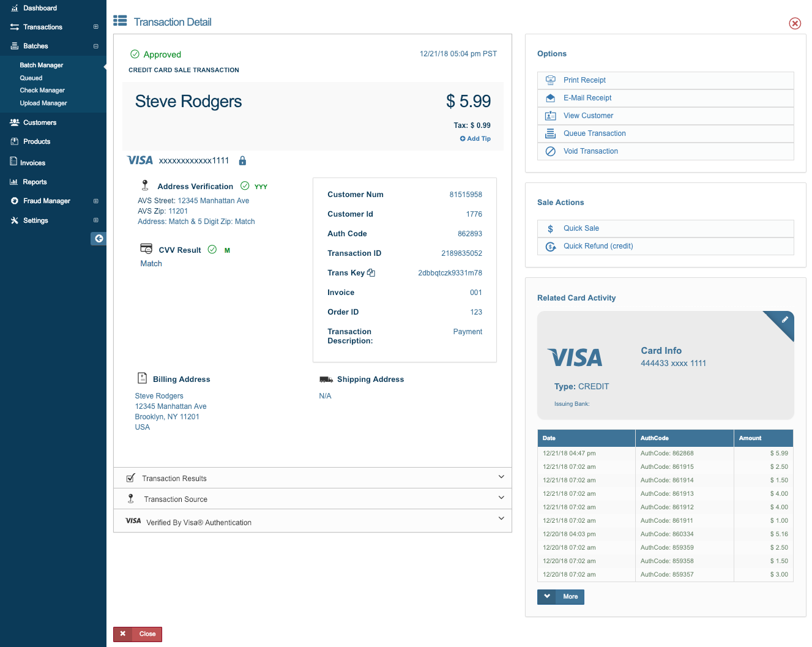Click the Add Tip link
Image resolution: width=812 pixels, height=647 pixels.
475,138
